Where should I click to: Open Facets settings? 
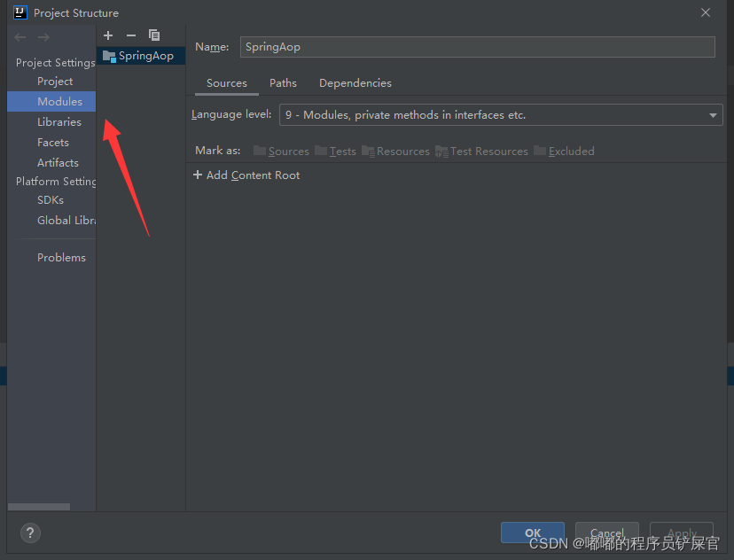click(x=53, y=143)
